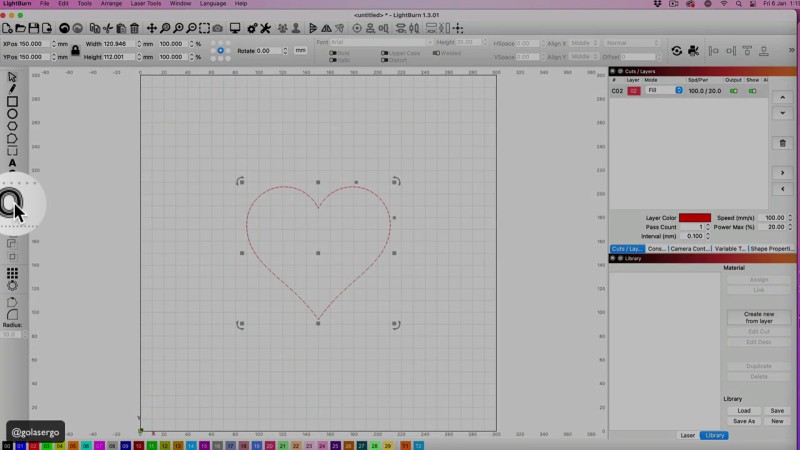Viewport: 800px width, 450px height.
Task: Click the Delete trash icon in top toolbar
Action: pos(134,28)
